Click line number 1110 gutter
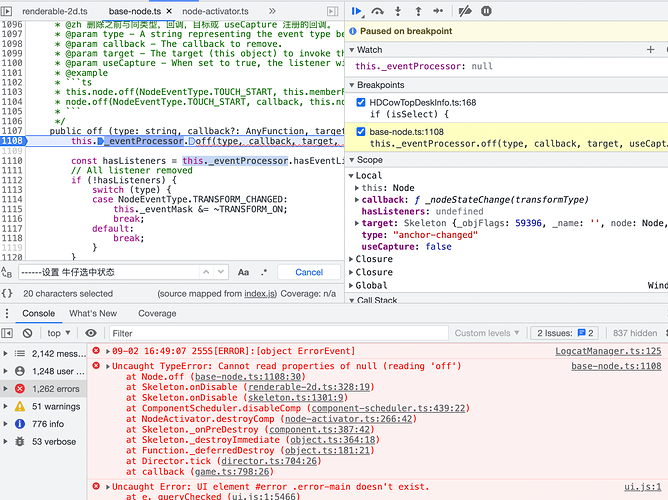The image size is (668, 500). [x=12, y=161]
